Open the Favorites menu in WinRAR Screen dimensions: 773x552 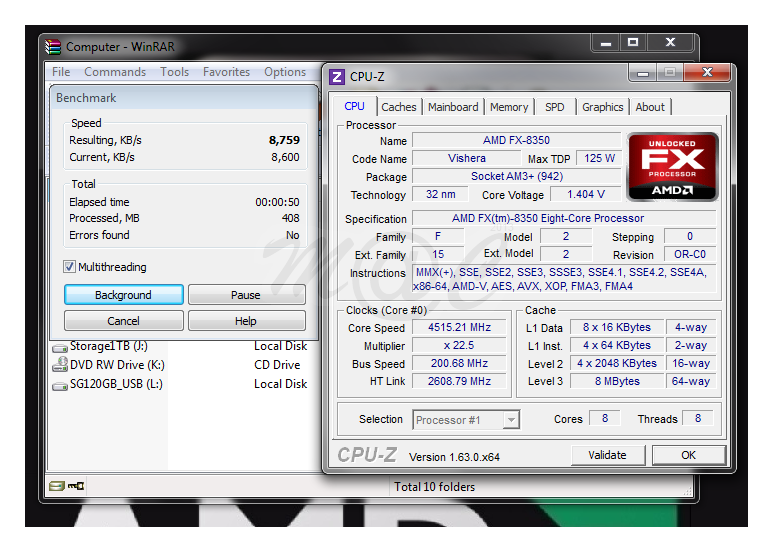(x=226, y=72)
